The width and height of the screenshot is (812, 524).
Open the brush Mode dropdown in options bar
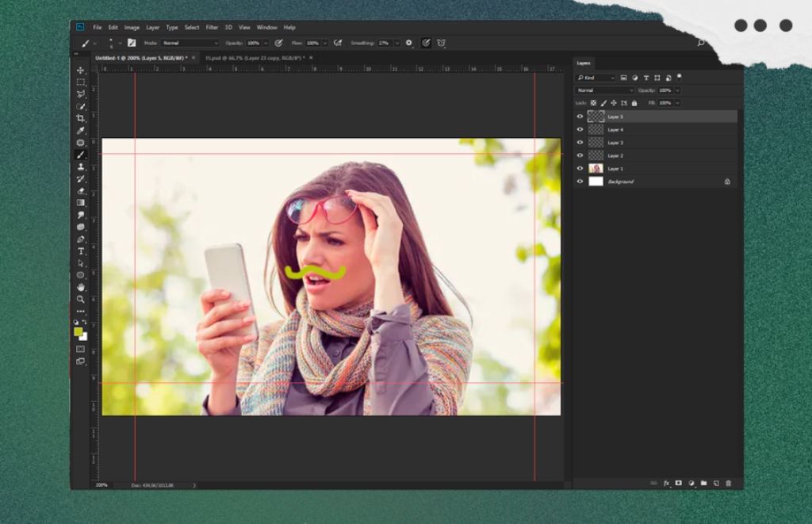(x=190, y=43)
